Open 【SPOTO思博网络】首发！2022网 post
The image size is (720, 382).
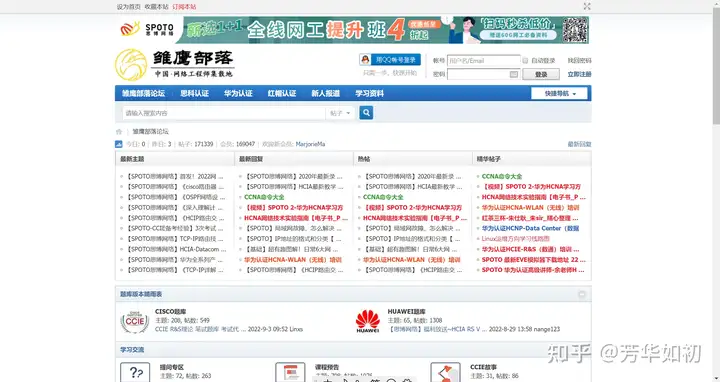click(x=174, y=176)
